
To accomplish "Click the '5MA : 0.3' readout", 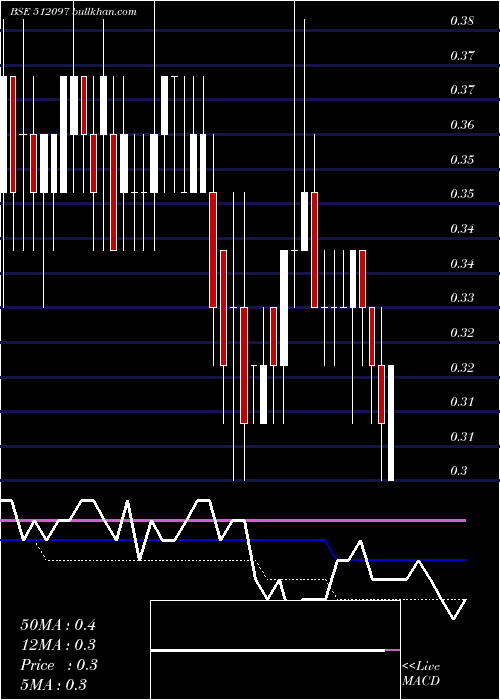I will [x=54, y=685].
